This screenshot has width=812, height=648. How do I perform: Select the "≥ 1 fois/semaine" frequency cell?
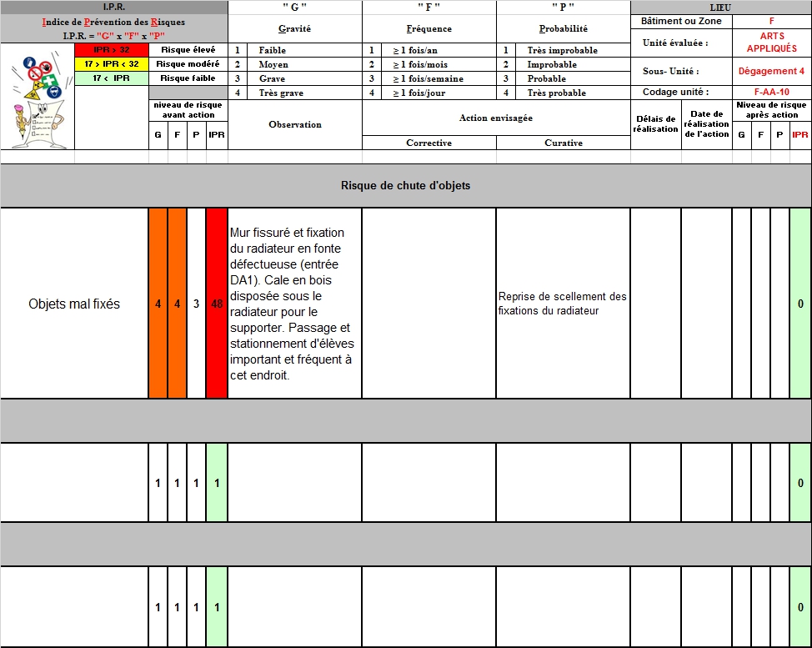click(x=426, y=78)
